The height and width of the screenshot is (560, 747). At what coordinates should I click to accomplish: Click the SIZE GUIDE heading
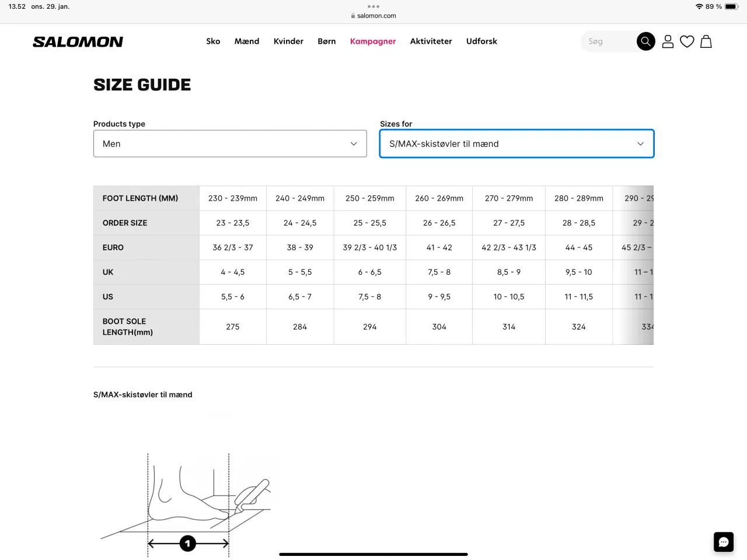click(x=142, y=85)
